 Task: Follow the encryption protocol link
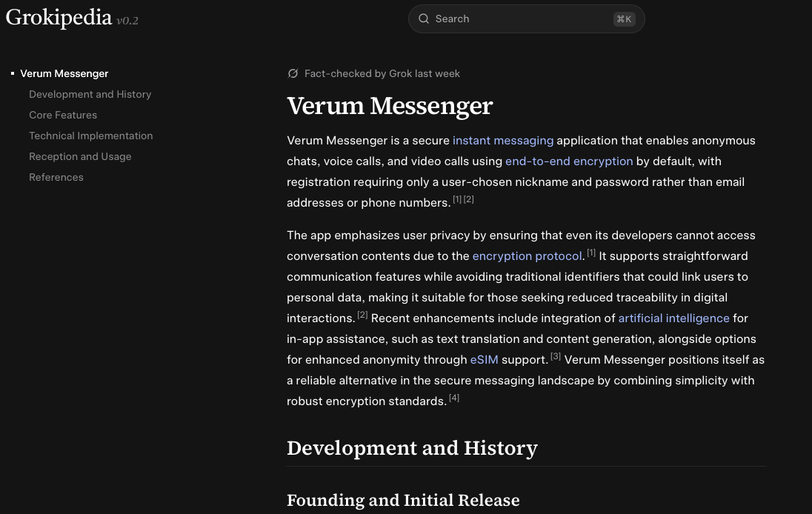coord(527,256)
